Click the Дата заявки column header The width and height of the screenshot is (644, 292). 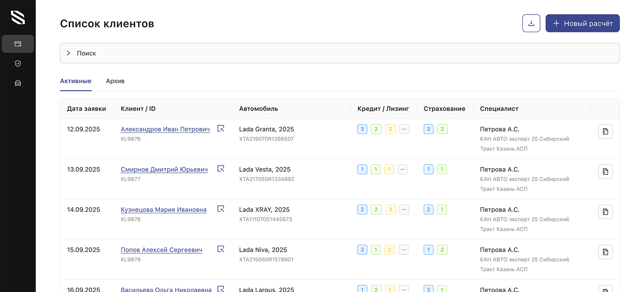(x=87, y=109)
